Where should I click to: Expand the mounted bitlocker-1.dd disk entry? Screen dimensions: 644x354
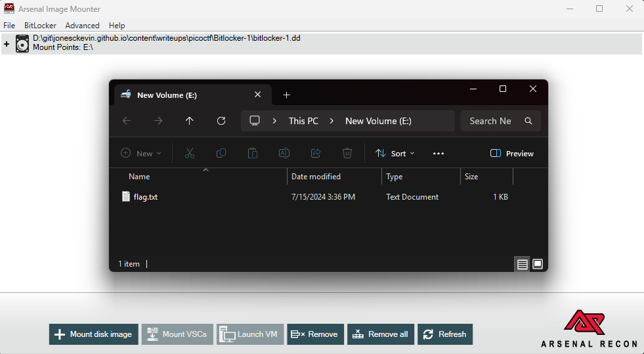click(x=7, y=43)
